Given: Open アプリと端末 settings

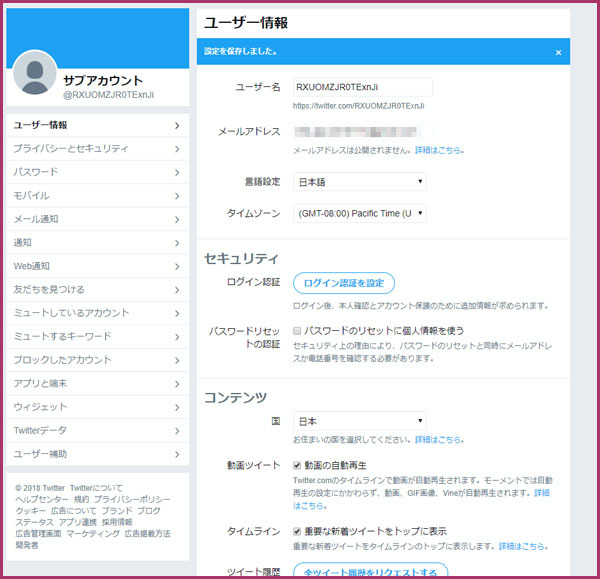Looking at the screenshot, I should coord(98,383).
